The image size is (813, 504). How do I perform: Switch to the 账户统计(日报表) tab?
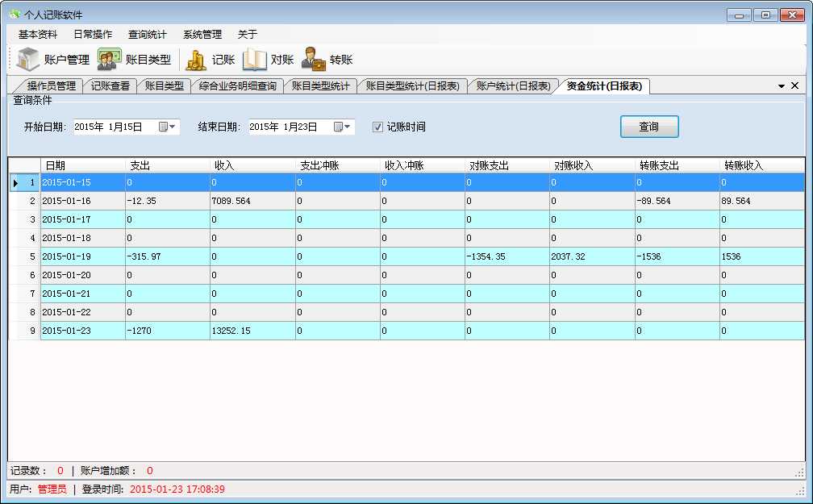[513, 86]
